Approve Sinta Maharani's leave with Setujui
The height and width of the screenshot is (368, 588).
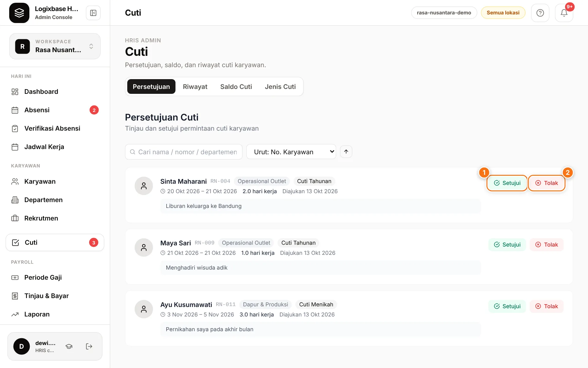point(507,183)
